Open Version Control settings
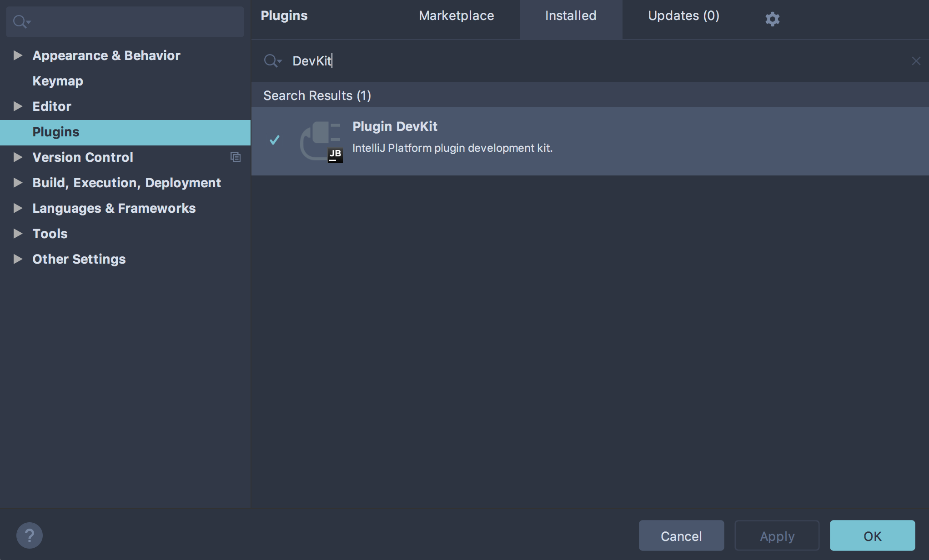Image resolution: width=929 pixels, height=560 pixels. pyautogui.click(x=83, y=157)
